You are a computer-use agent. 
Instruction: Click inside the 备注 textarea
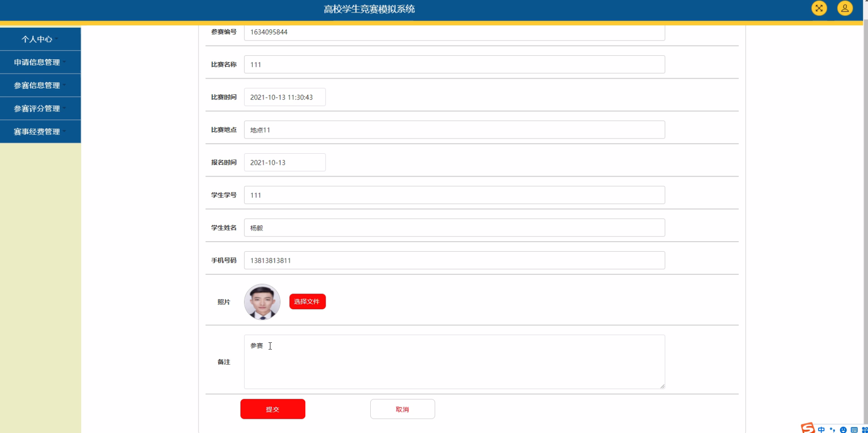point(454,362)
